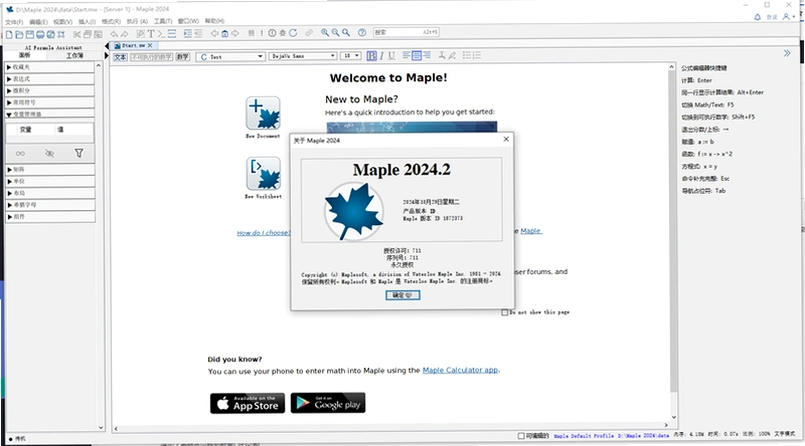The image size is (805, 446).
Task: Click the filter funnel icon in variable manager
Action: coord(79,153)
